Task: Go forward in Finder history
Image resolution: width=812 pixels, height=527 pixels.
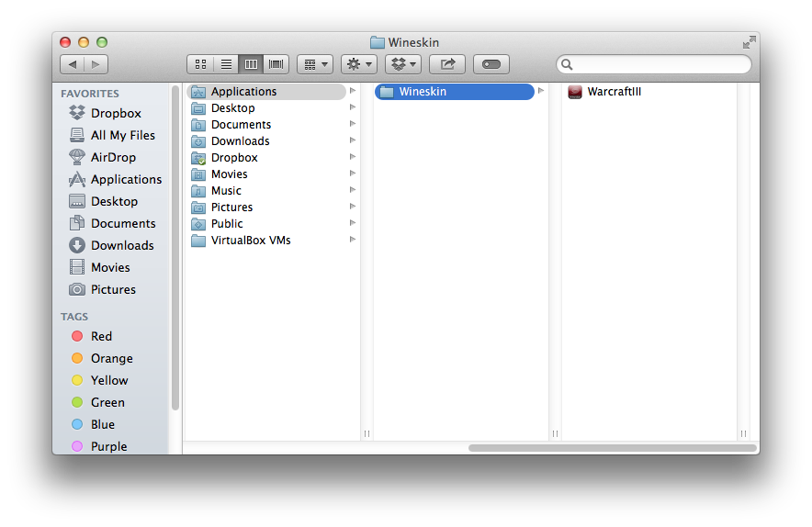Action: coord(96,64)
